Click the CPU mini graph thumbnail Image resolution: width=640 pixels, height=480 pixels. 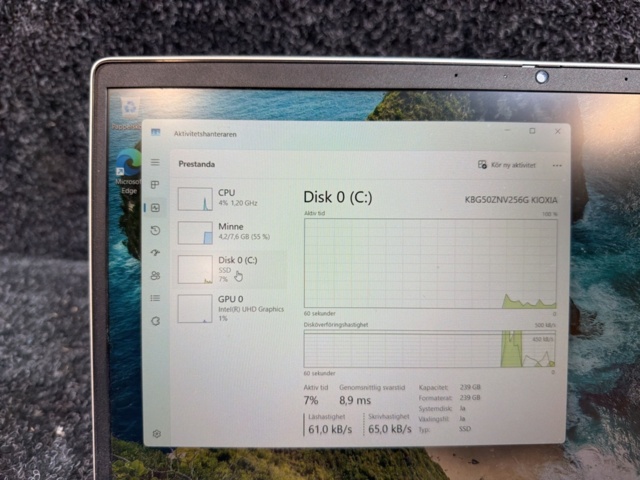[x=195, y=199]
